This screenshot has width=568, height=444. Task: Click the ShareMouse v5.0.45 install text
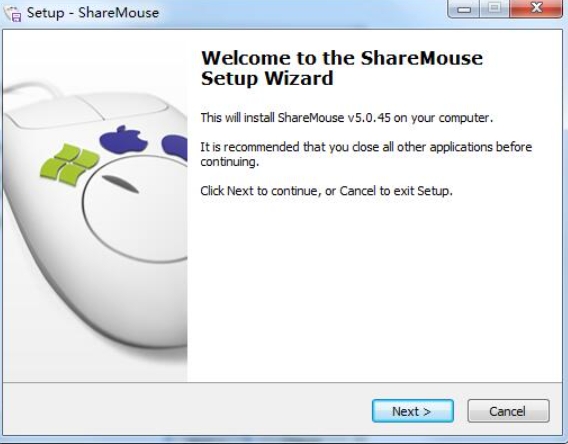[347, 118]
